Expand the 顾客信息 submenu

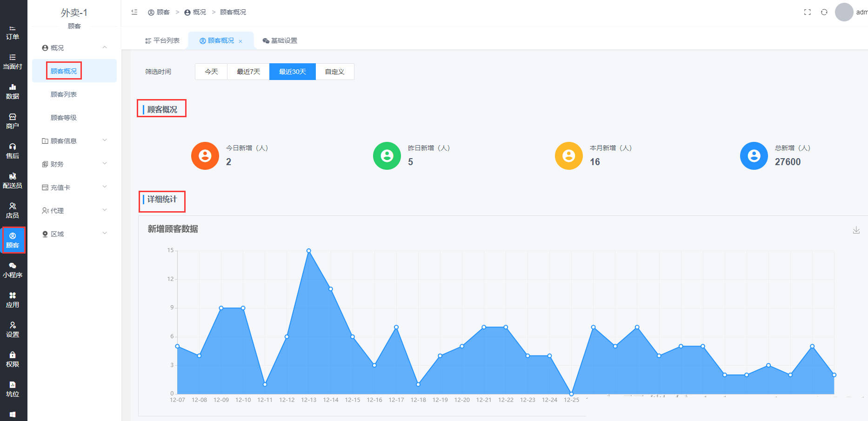click(74, 140)
